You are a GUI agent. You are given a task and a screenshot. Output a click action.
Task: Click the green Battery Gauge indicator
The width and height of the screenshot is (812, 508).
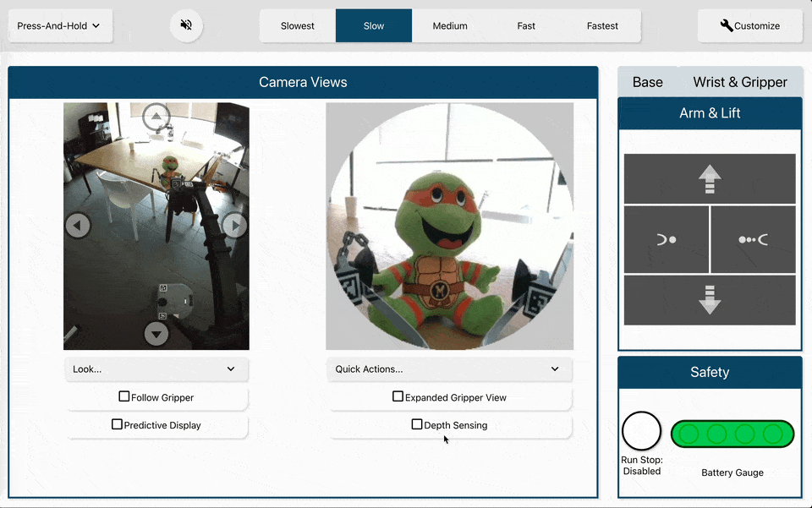[732, 434]
